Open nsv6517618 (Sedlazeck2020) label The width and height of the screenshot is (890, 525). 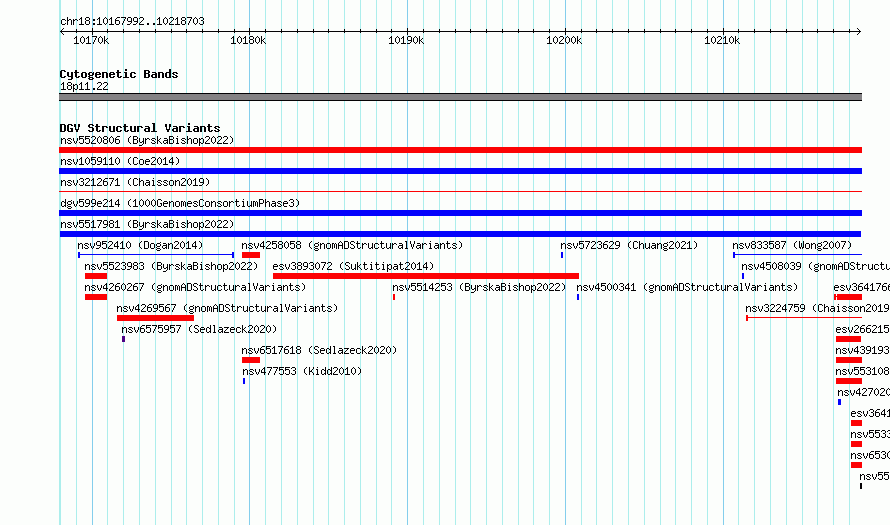320,350
